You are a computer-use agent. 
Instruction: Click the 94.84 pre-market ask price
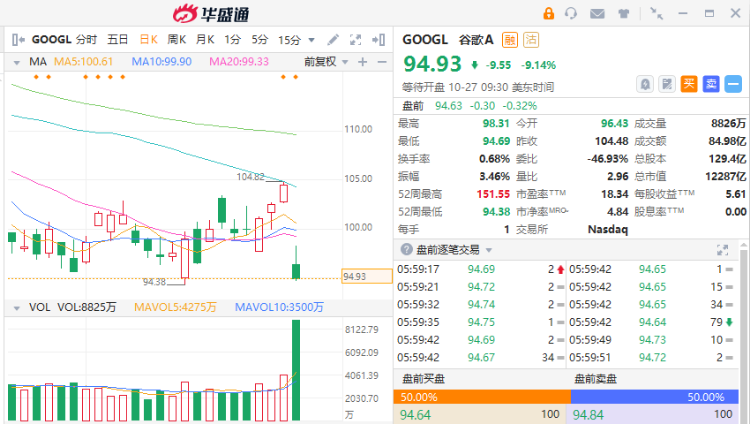click(588, 414)
